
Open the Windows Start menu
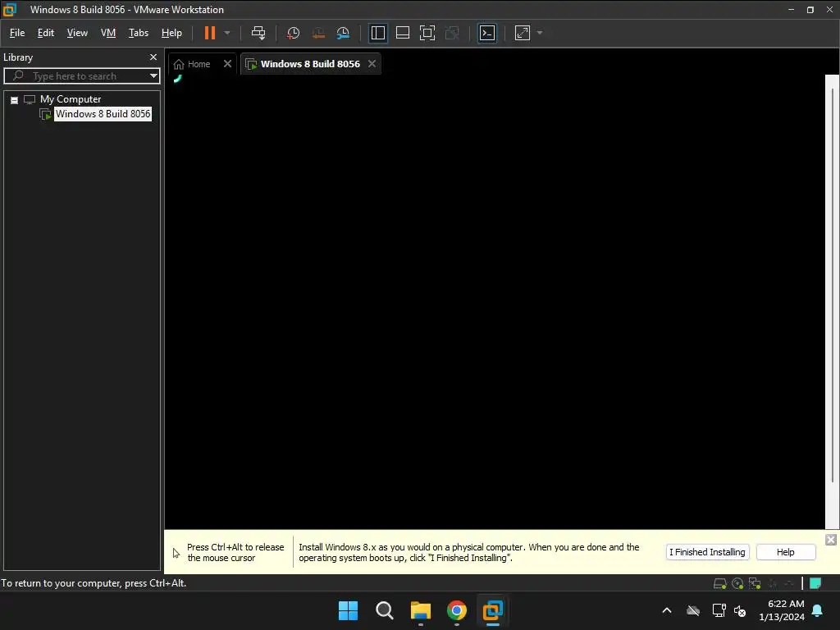pos(348,610)
